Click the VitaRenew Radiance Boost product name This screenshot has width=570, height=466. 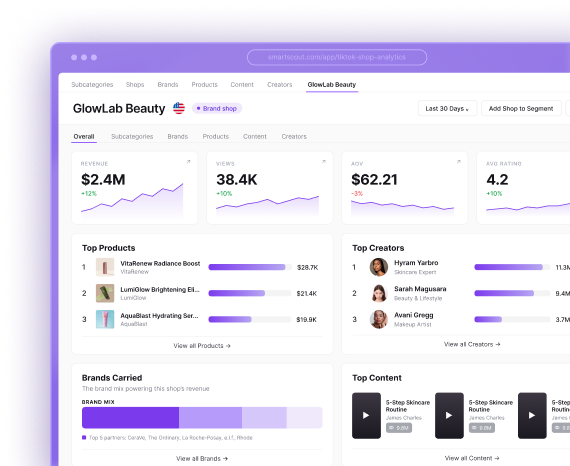(160, 263)
